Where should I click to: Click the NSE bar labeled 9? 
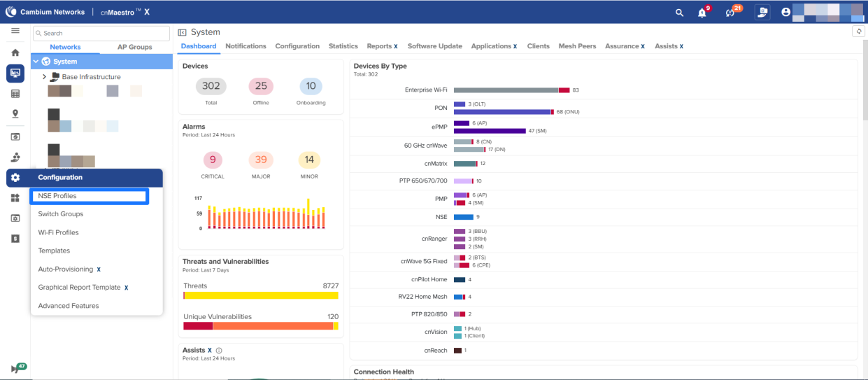pyautogui.click(x=463, y=217)
